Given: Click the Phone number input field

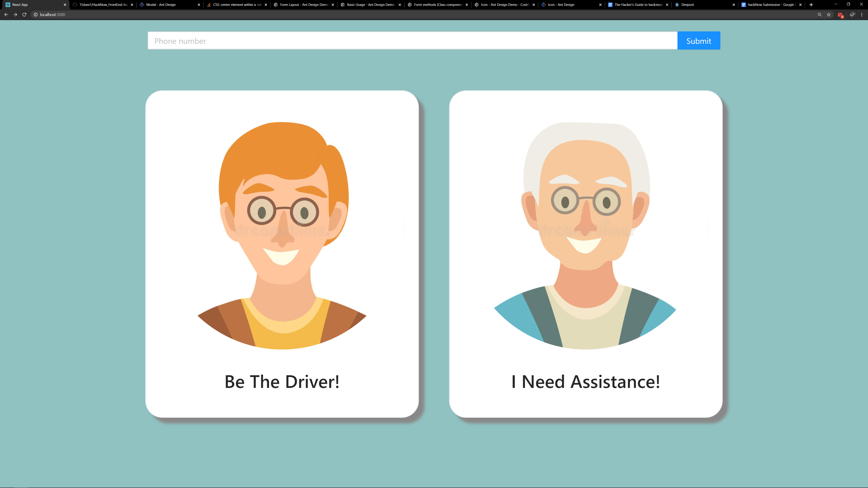Looking at the screenshot, I should (412, 41).
